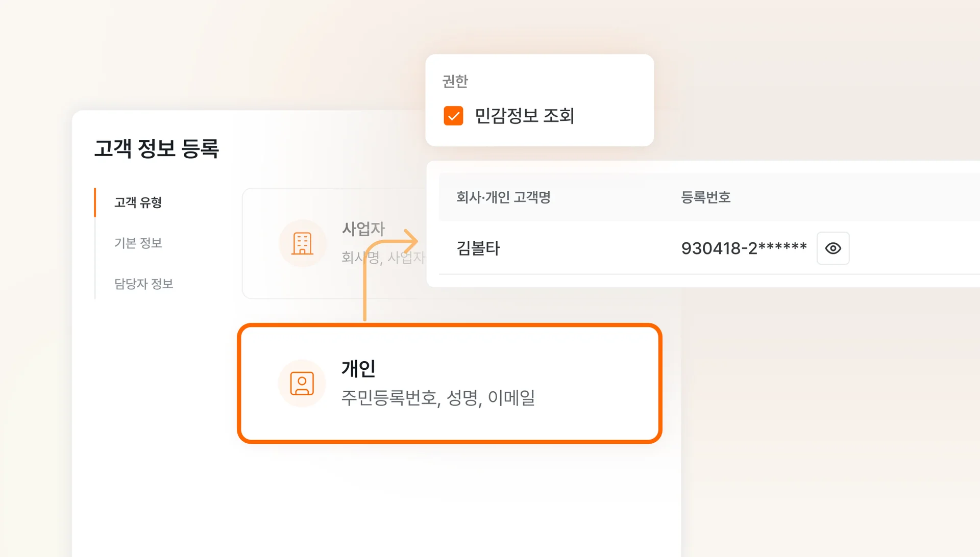The height and width of the screenshot is (557, 980).
Task: Click the 고객 정보 등록 heading
Action: point(157,148)
